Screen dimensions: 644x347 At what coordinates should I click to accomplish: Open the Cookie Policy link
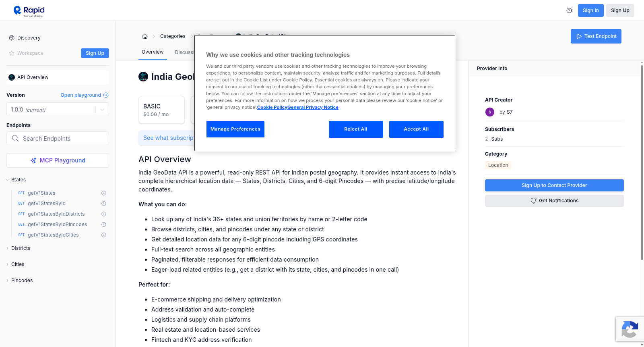tap(272, 108)
